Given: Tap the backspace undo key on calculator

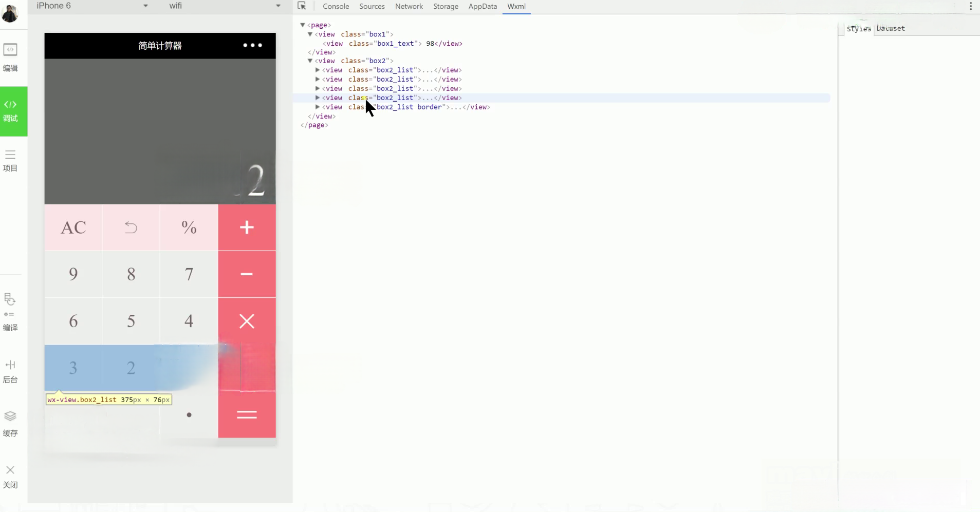Looking at the screenshot, I should [x=131, y=227].
